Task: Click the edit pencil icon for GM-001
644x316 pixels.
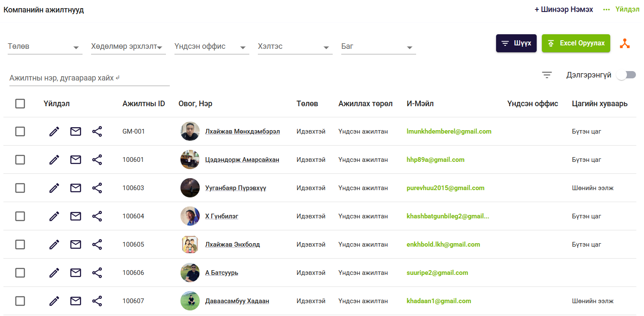Action: [x=54, y=131]
